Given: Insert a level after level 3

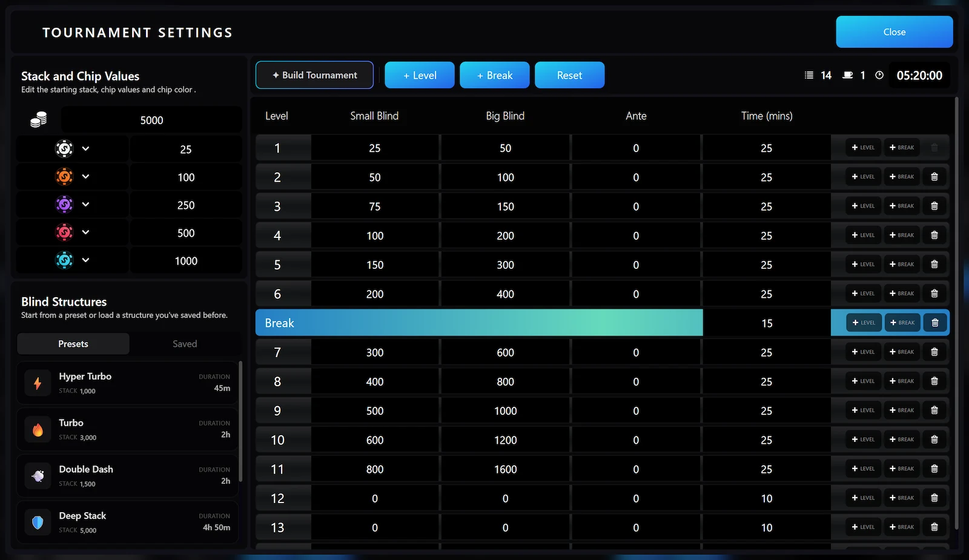Looking at the screenshot, I should (863, 206).
